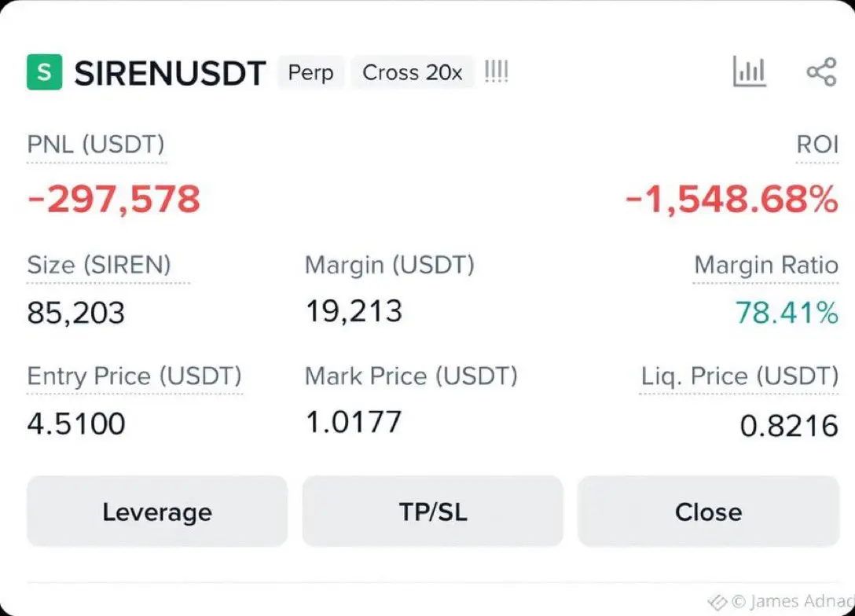855x616 pixels.
Task: Click the Size (SIREN) label
Action: [99, 265]
